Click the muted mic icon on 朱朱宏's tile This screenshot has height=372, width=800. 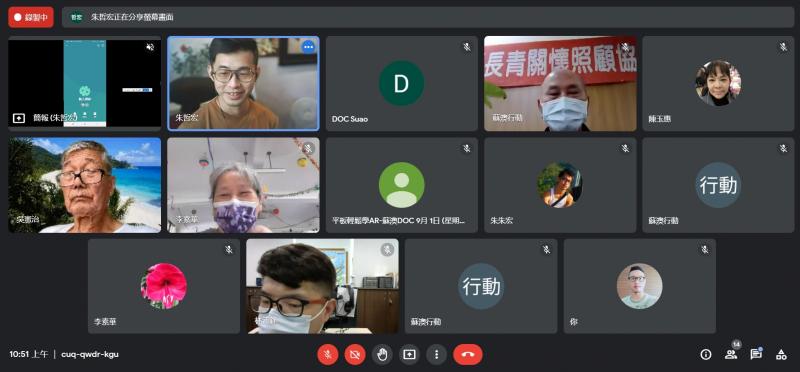[x=625, y=148]
